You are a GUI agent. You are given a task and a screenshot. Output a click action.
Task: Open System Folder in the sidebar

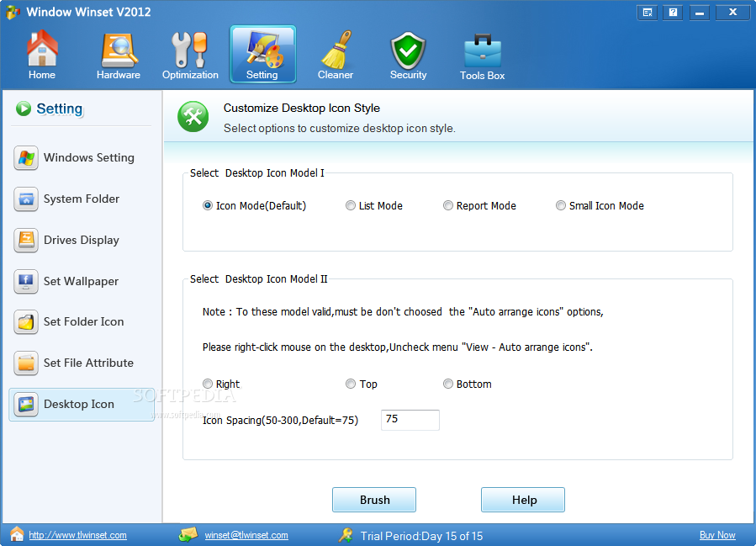82,199
